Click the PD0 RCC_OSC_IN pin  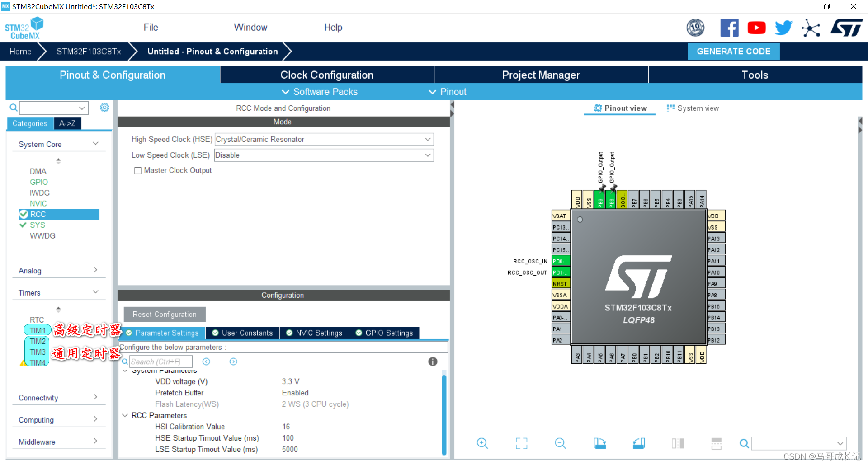[x=561, y=261]
